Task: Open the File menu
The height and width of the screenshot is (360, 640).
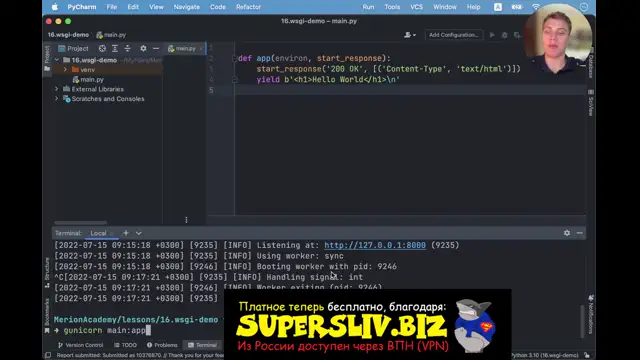Action: (111, 7)
